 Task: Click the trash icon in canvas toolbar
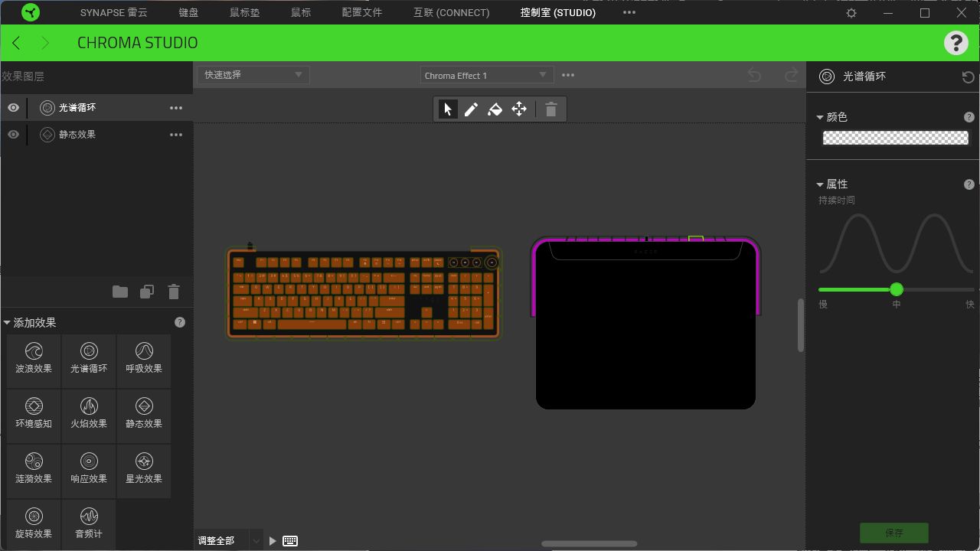(550, 109)
